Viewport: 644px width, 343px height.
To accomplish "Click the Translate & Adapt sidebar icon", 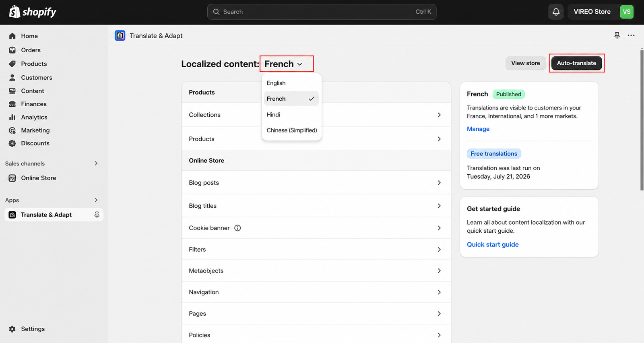I will 12,215.
